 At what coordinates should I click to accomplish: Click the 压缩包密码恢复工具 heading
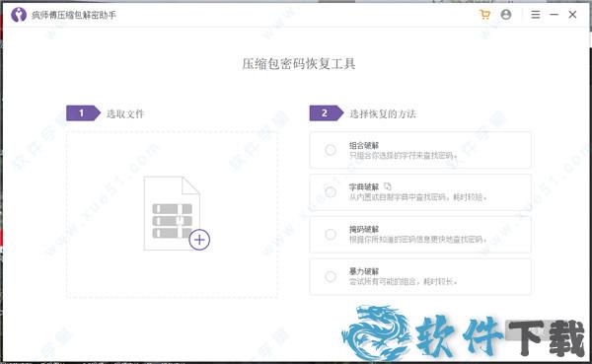[x=299, y=64]
